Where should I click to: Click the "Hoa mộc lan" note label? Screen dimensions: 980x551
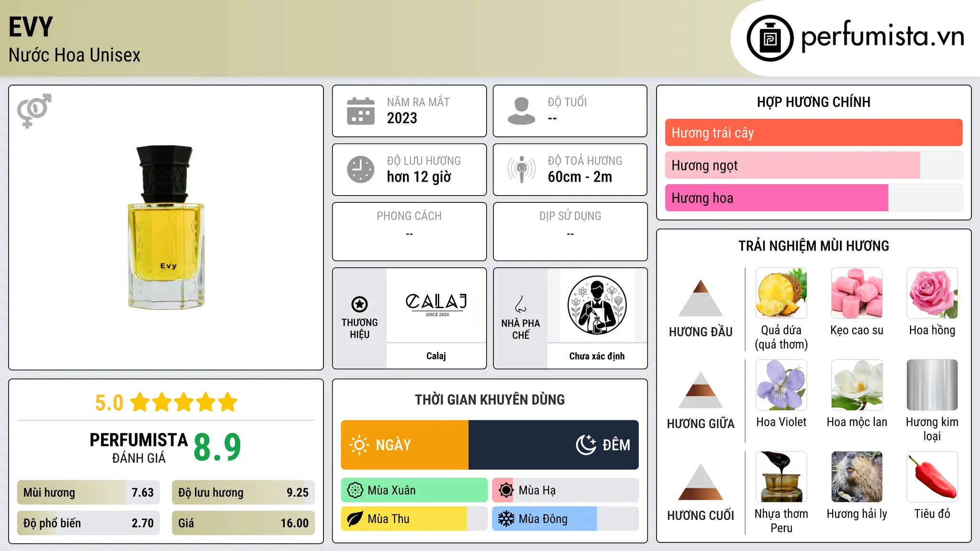(x=857, y=422)
